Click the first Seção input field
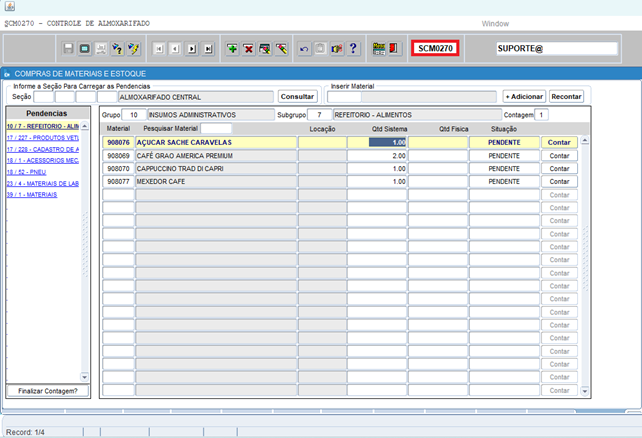 pos(43,97)
